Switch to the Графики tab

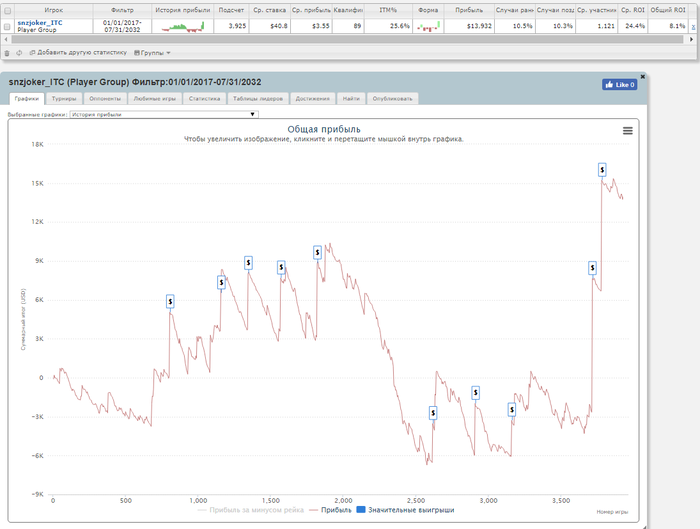tap(27, 99)
